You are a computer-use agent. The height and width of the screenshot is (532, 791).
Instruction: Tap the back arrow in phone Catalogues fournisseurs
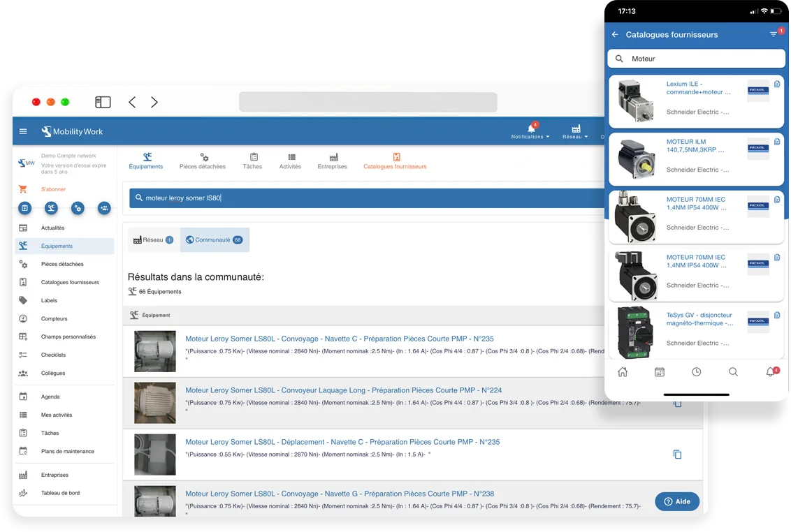tap(615, 35)
